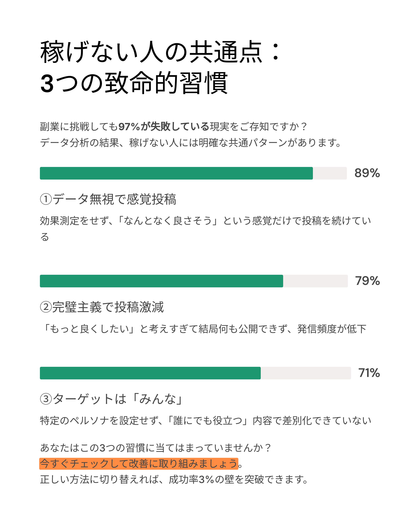Click the 71% percentage label
The width and height of the screenshot is (420, 525).
tap(369, 373)
